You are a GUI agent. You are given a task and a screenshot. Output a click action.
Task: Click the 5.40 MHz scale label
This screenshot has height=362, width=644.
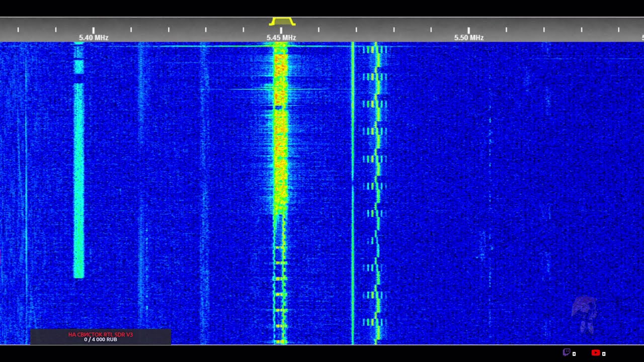pos(94,38)
